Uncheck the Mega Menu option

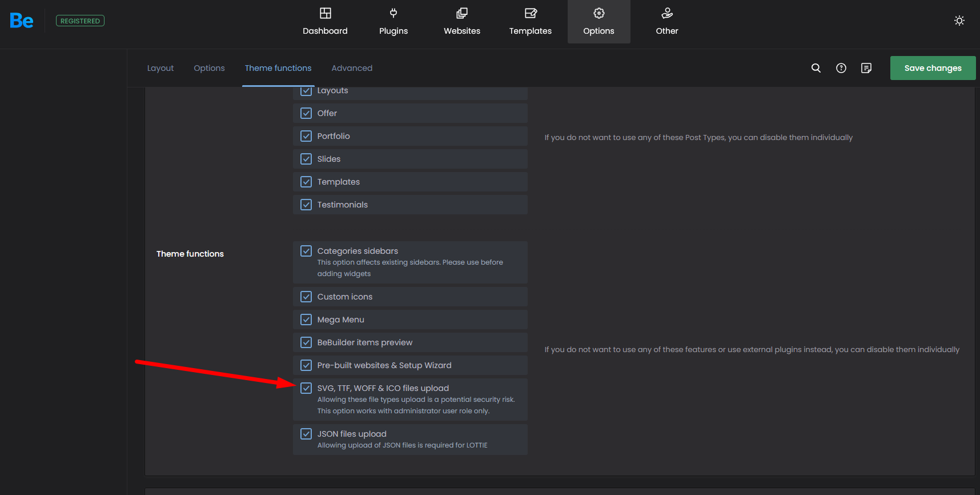click(306, 320)
